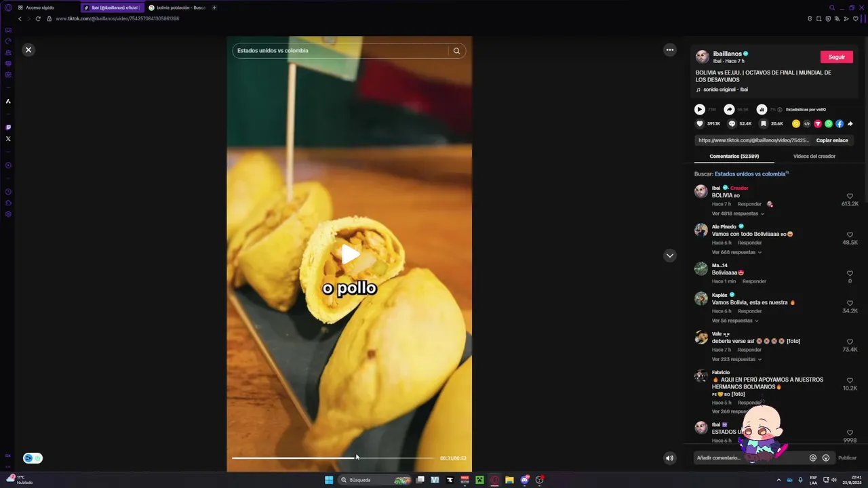Viewport: 868px width, 488px height.
Task: Like Kapléx's comment
Action: [x=850, y=304]
